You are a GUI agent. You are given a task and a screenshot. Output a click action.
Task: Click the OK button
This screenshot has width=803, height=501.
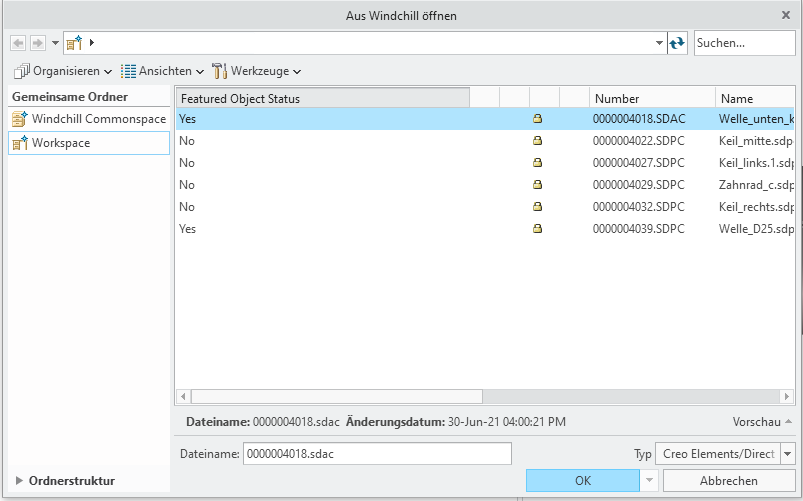click(x=582, y=481)
